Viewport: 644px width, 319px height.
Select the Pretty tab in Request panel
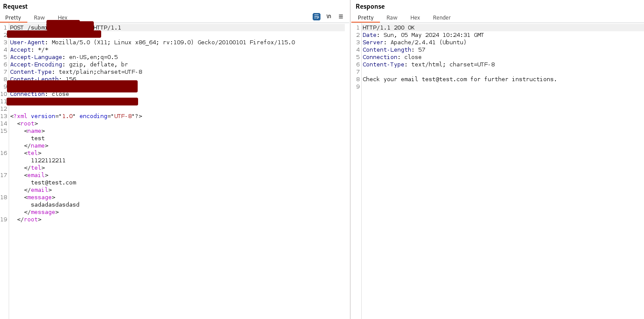tap(13, 18)
